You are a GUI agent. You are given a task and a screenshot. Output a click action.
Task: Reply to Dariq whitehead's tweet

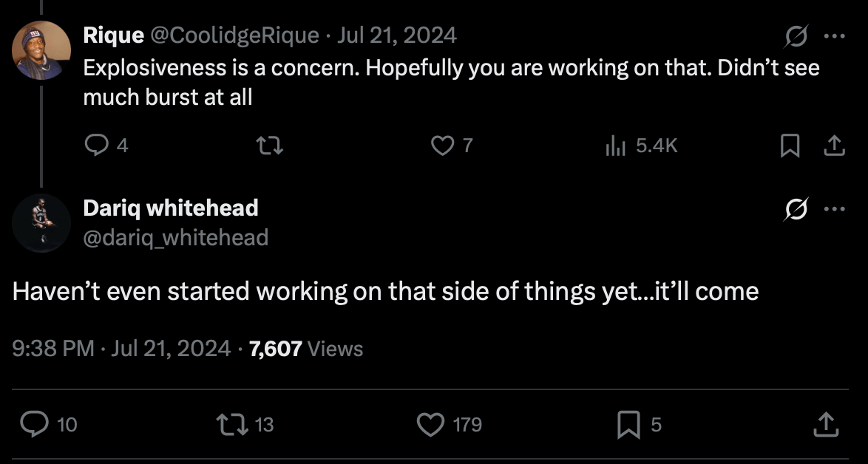tap(34, 424)
